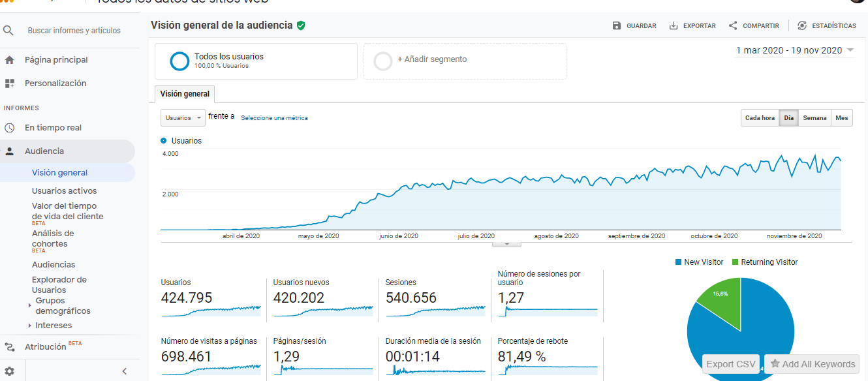Click the Exportar download icon
868x381 pixels.
674,26
